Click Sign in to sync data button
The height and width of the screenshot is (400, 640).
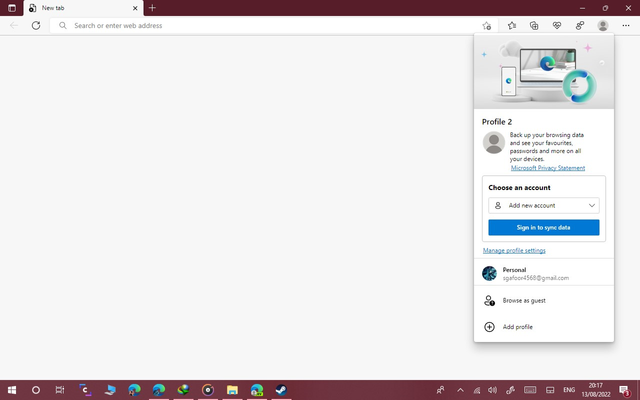click(x=544, y=227)
